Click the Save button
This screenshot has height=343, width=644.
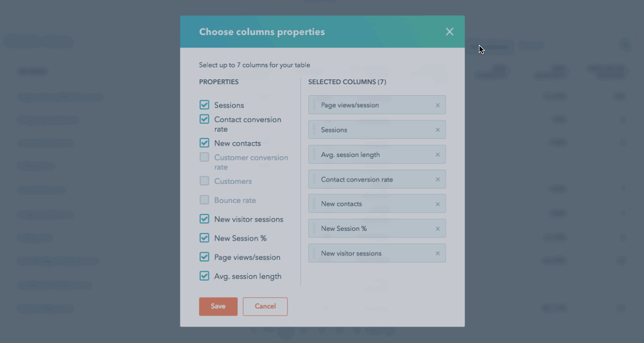(218, 306)
